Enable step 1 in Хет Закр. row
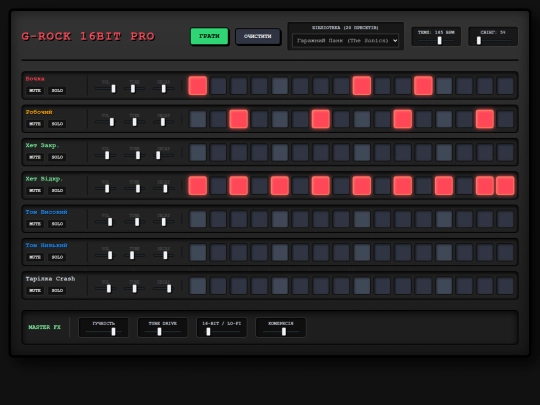This screenshot has width=540, height=405. (198, 152)
